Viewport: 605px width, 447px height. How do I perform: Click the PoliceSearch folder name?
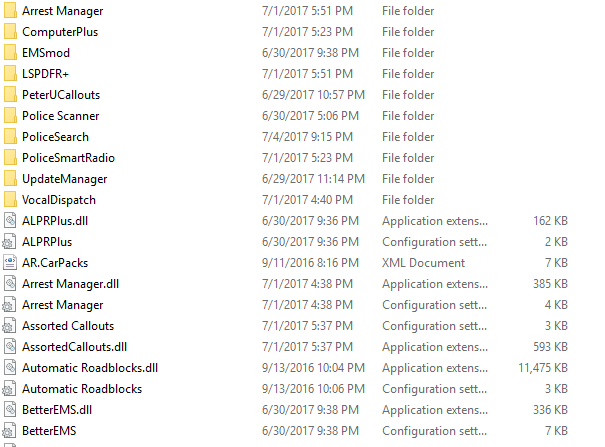pyautogui.click(x=55, y=137)
